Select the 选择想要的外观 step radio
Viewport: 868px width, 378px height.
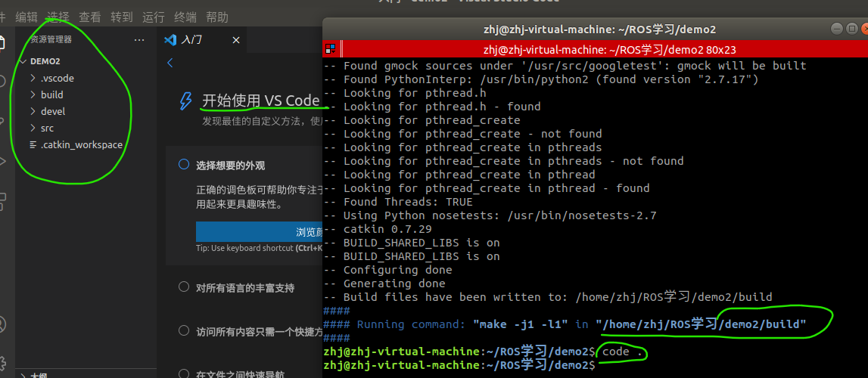pos(184,165)
